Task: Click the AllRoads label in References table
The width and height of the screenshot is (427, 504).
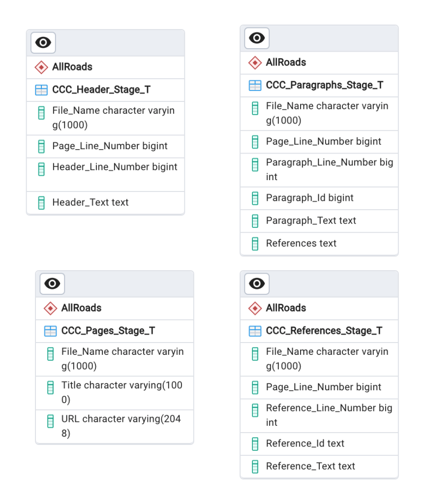Action: [x=286, y=308]
